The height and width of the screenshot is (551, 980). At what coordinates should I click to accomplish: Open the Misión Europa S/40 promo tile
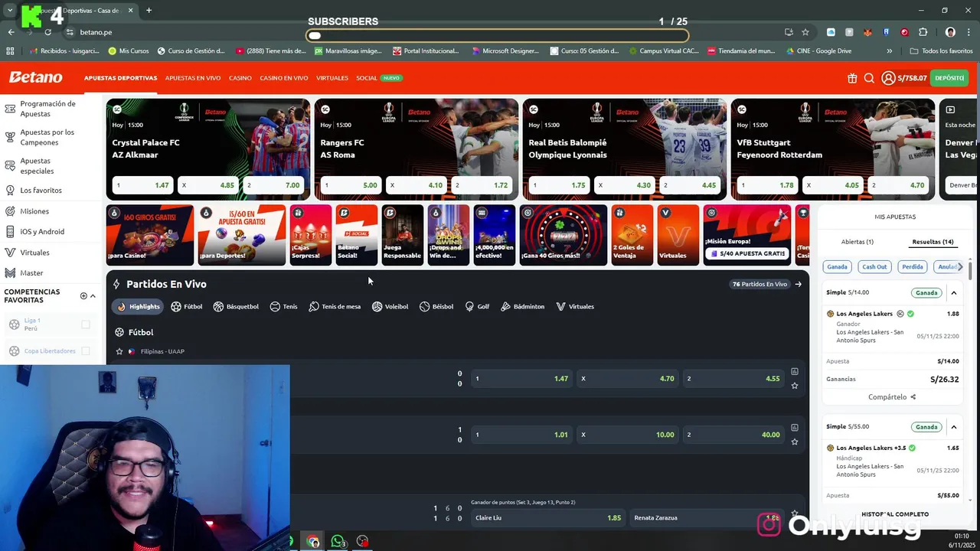coord(747,235)
